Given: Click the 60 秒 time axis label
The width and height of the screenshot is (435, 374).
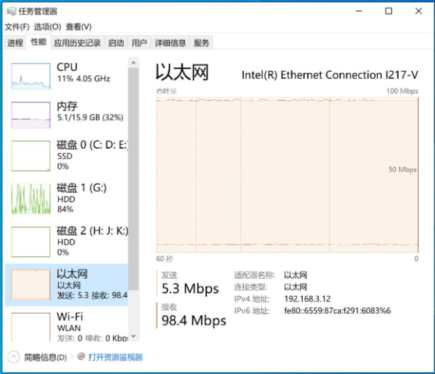Looking at the screenshot, I should tap(164, 259).
